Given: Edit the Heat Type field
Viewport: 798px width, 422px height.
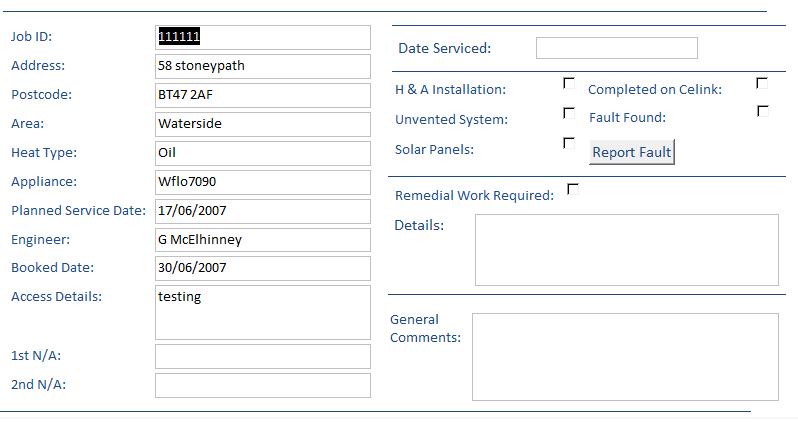Looking at the screenshot, I should [262, 153].
